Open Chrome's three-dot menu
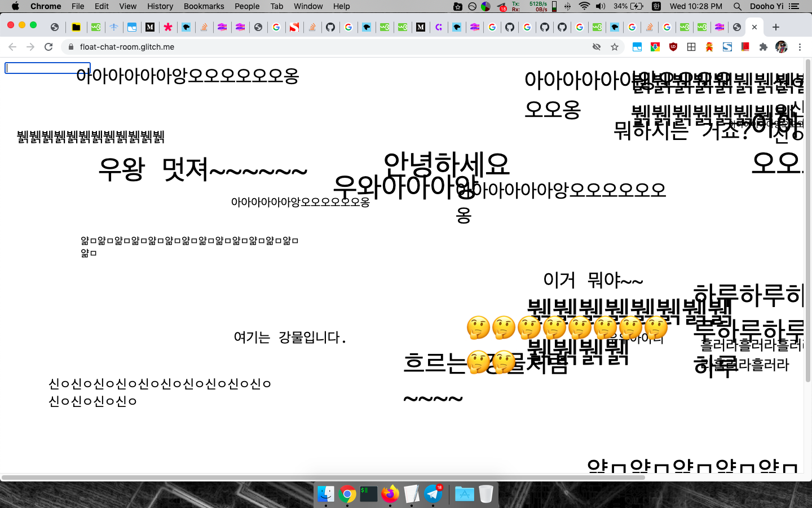This screenshot has width=812, height=508. coord(800,47)
